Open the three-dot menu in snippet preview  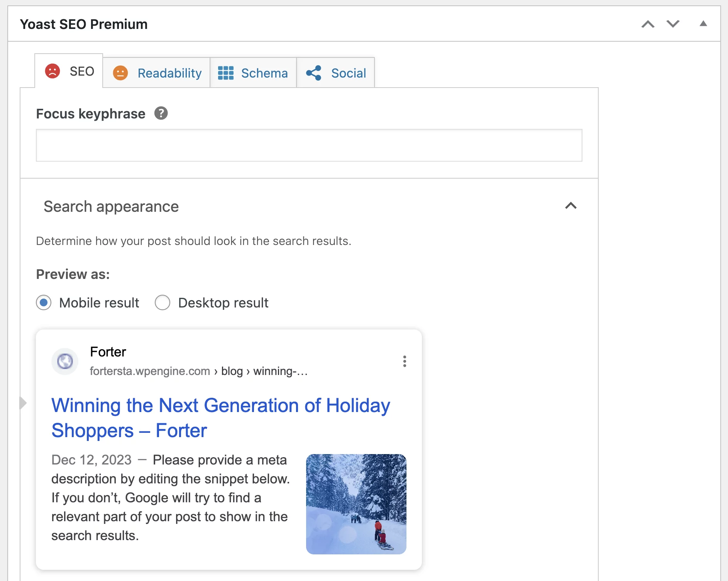coord(405,361)
